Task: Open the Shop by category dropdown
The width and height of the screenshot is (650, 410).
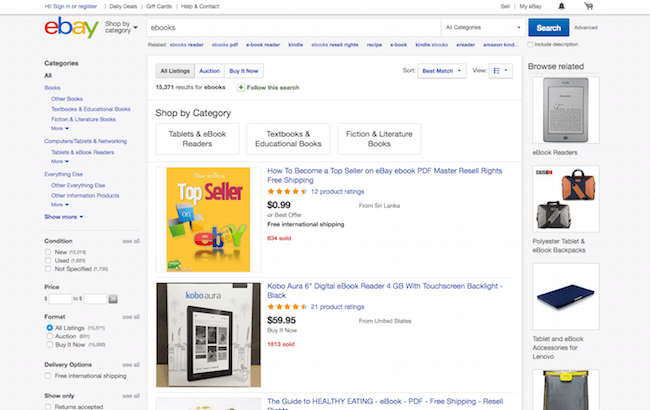Action: (121, 27)
